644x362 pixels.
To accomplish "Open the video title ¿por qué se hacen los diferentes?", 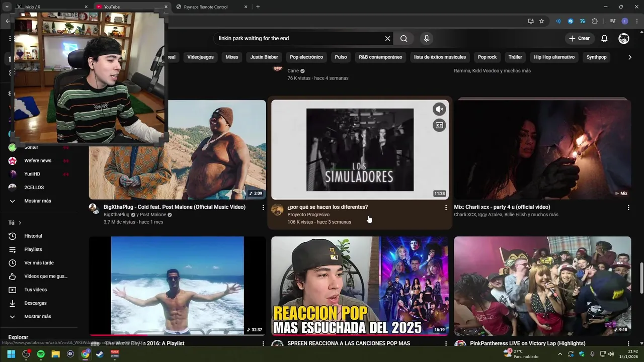I will point(328,207).
